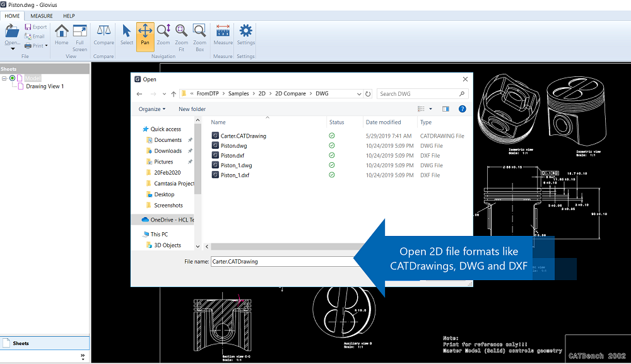The width and height of the screenshot is (631, 364).
Task: Start the Measure tool
Action: click(x=223, y=32)
